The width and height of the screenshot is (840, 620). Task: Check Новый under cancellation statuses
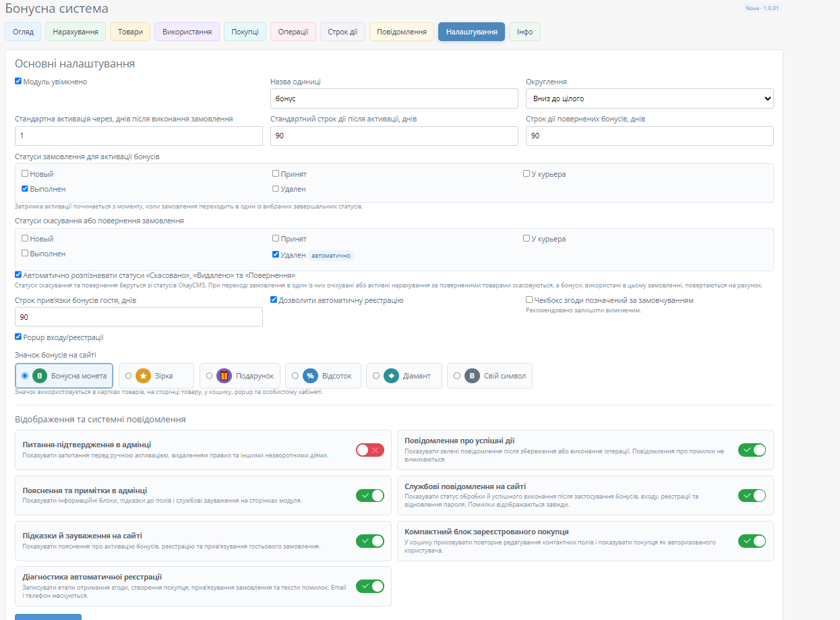[25, 238]
